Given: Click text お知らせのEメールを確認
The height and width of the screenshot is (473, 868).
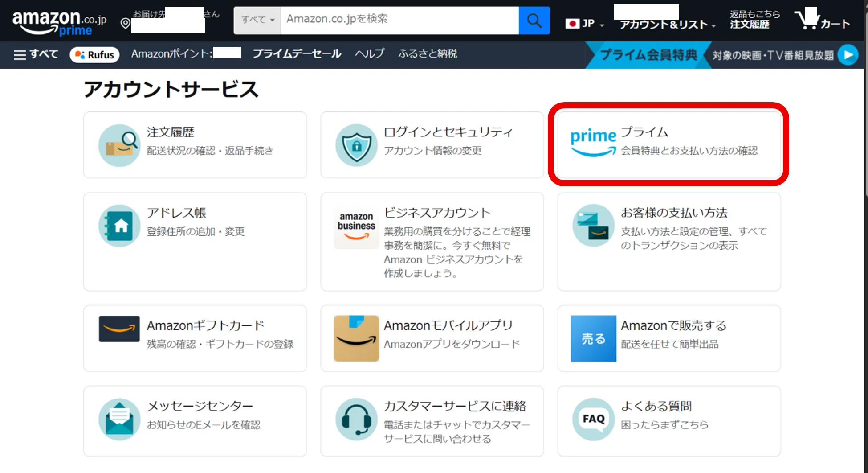Looking at the screenshot, I should pos(204,425).
